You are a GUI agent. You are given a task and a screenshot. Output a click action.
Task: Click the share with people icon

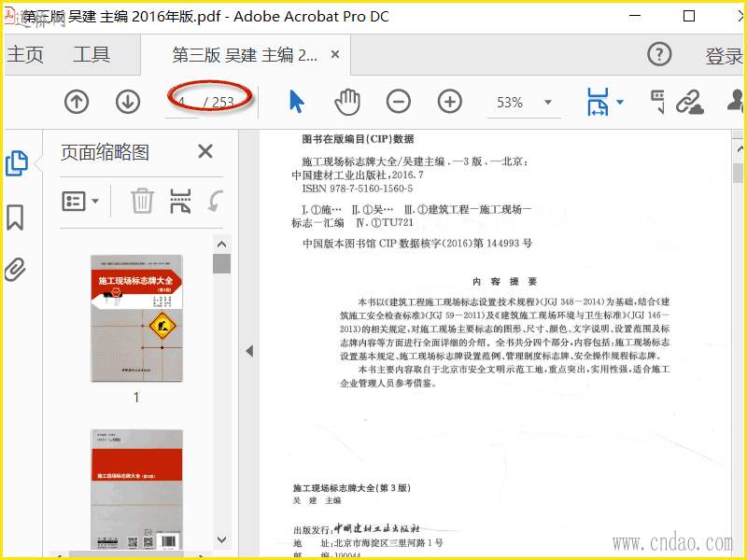click(737, 101)
